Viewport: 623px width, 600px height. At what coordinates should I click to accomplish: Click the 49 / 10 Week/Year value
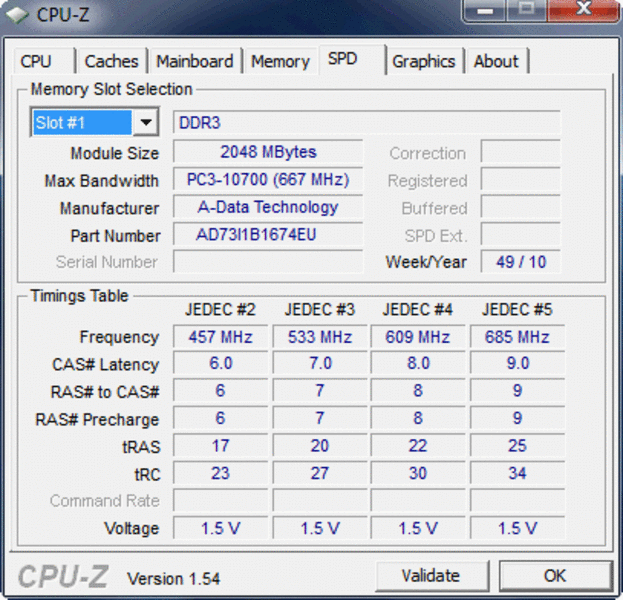coord(520,262)
